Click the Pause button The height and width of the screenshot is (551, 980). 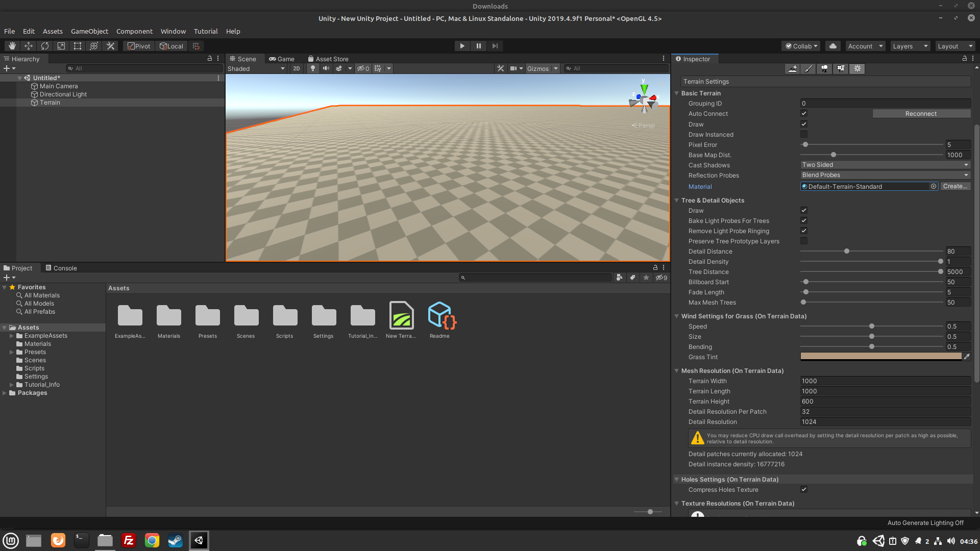[479, 46]
